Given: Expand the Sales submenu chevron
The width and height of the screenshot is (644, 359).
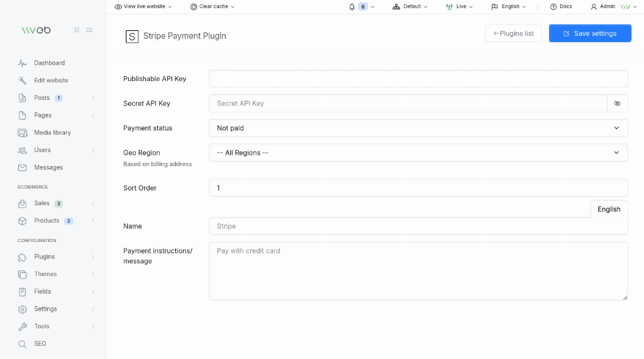Looking at the screenshot, I should [93, 203].
